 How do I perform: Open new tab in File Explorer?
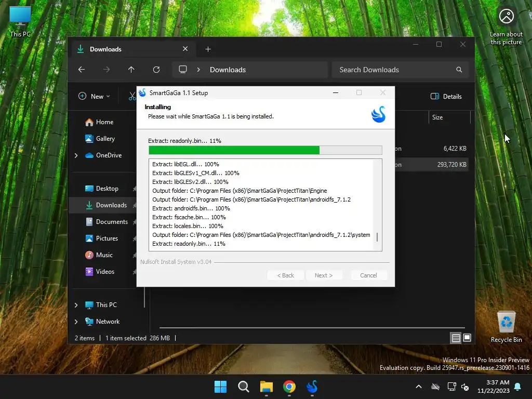pyautogui.click(x=208, y=49)
